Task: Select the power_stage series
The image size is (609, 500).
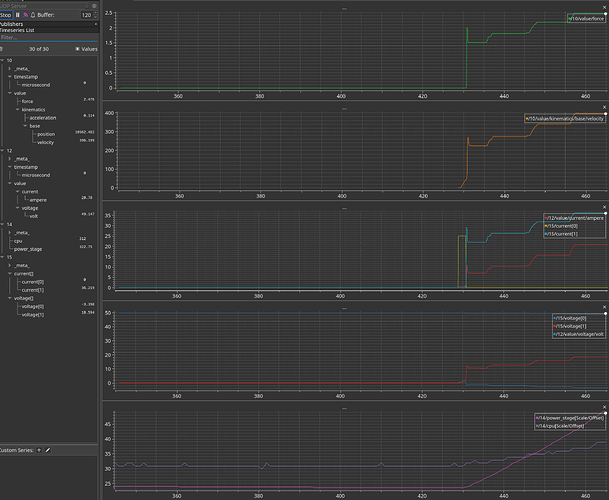Action: 28,249
